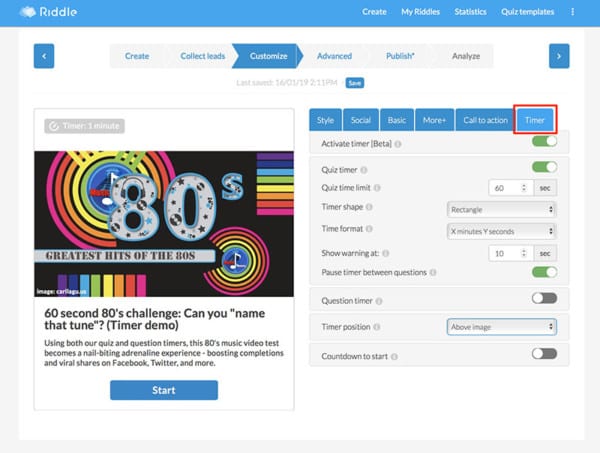Open info icon next to Activate timer [Beta]
The height and width of the screenshot is (453, 600).
coord(398,144)
